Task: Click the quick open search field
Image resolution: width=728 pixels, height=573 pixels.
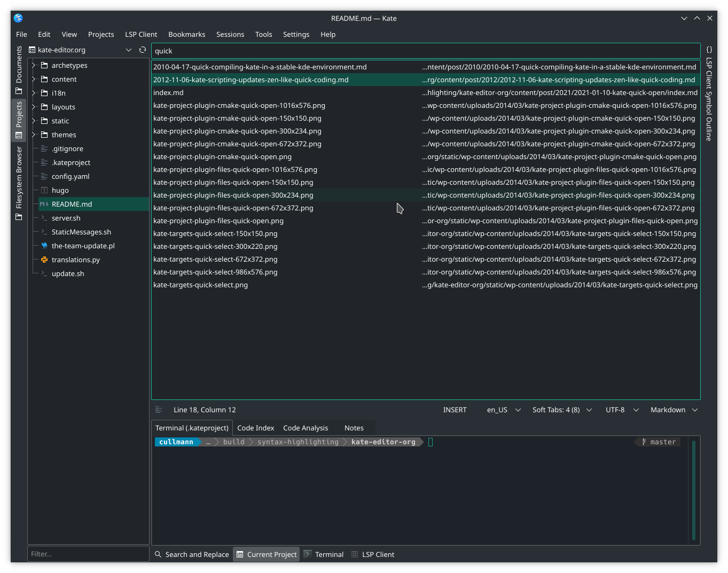Action: point(426,51)
